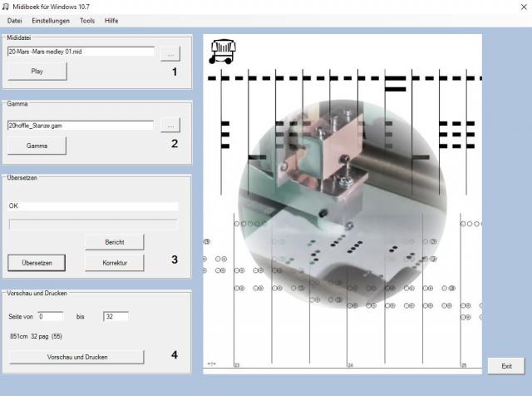Click the Bericht button
The image size is (532, 396).
point(114,241)
